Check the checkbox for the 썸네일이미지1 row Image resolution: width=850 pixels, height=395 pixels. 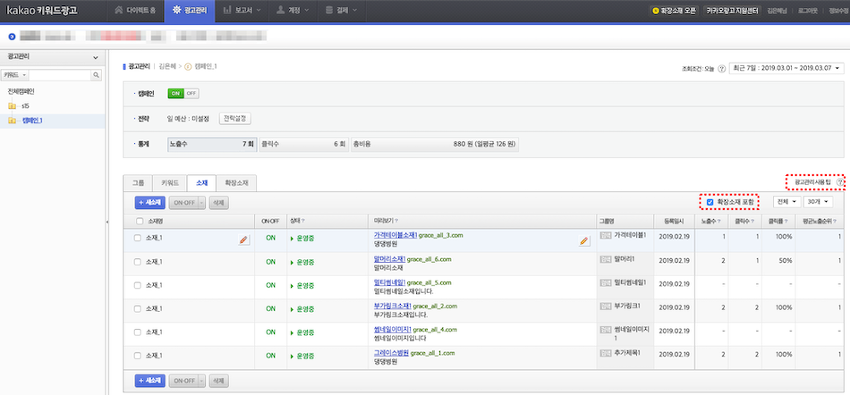138,332
